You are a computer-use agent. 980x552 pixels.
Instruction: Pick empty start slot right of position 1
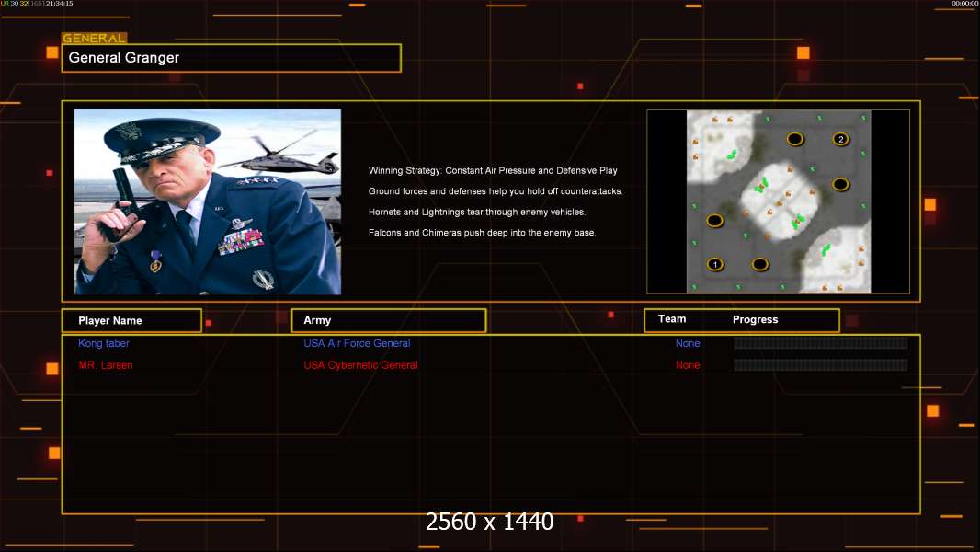[759, 265]
